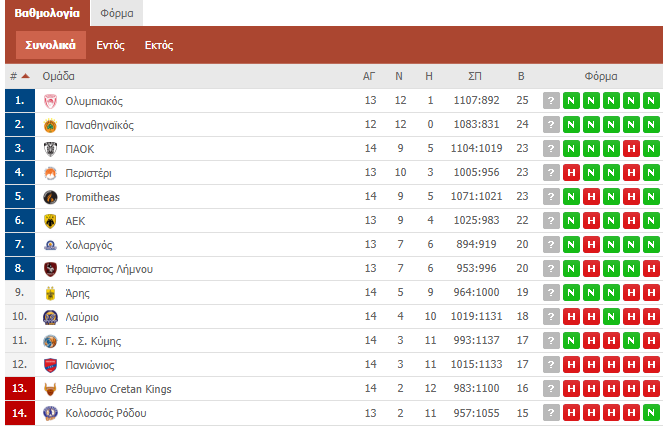Click the ΑΕΚ yellow eagle logo

pyautogui.click(x=50, y=221)
